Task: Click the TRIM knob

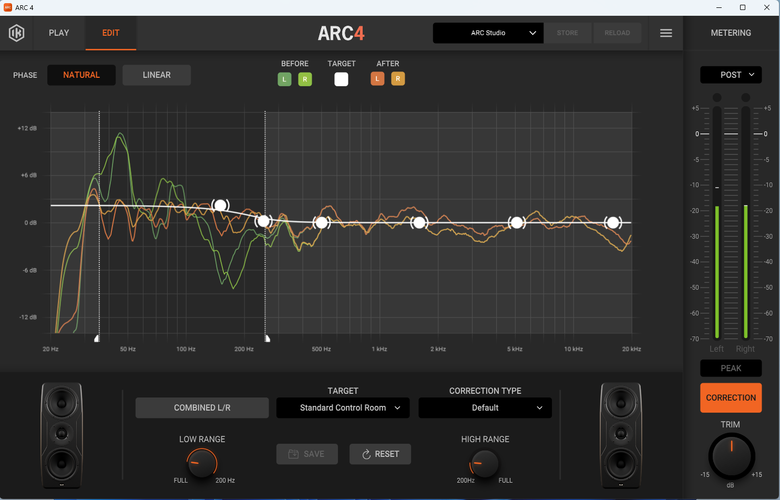Action: pyautogui.click(x=731, y=455)
